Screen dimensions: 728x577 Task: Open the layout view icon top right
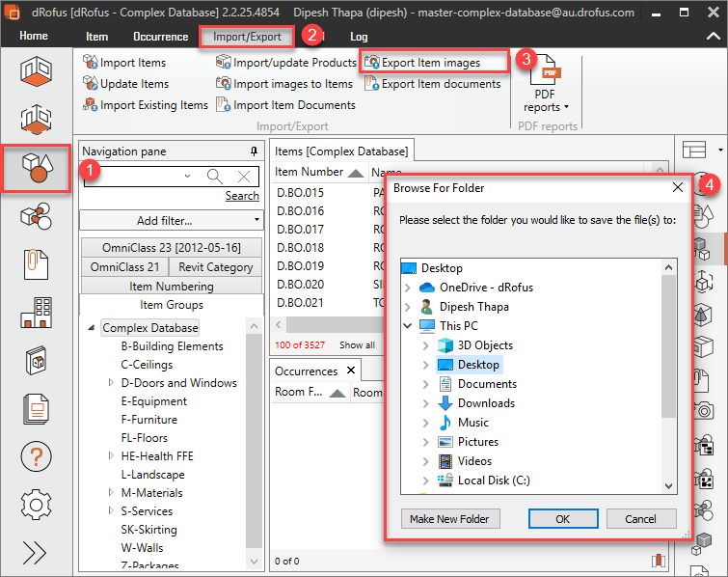(x=693, y=151)
